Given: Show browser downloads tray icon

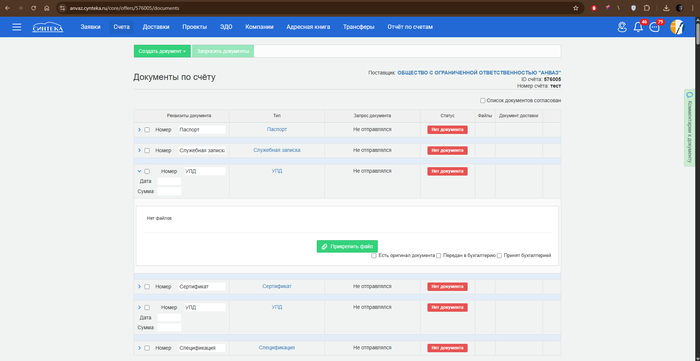Looking at the screenshot, I should coord(666,8).
